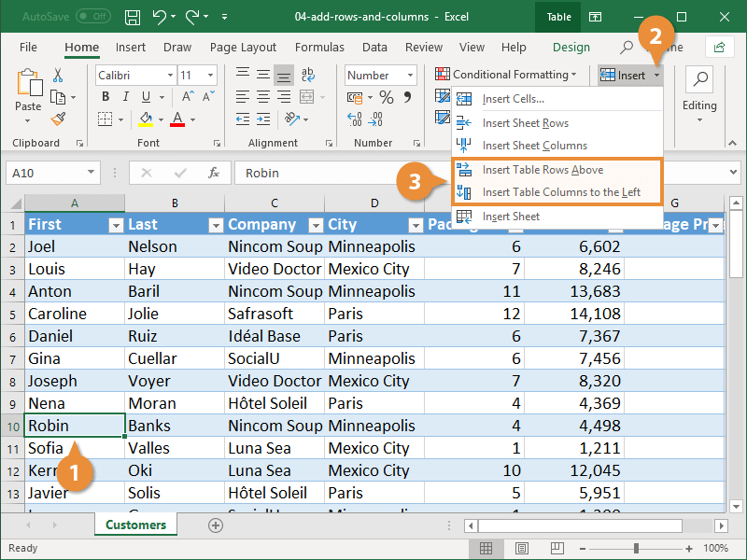Click the Save icon in title bar
747x560 pixels.
pyautogui.click(x=132, y=17)
